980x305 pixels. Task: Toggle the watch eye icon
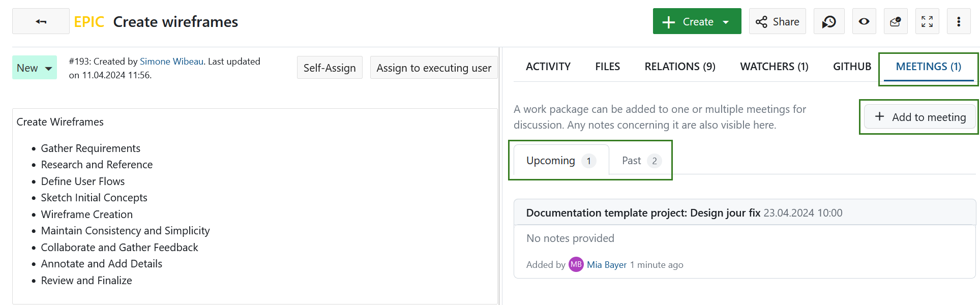pyautogui.click(x=864, y=21)
